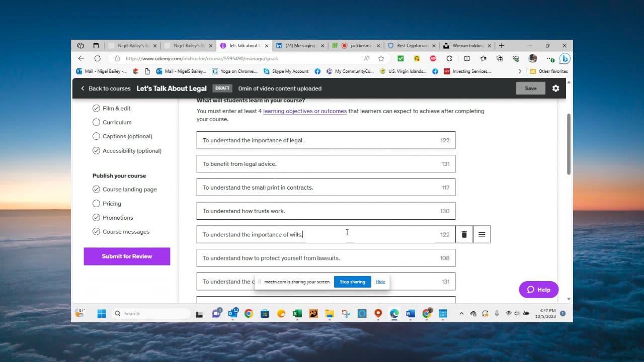This screenshot has width=644, height=362.
Task: Open a new browser tab
Action: coord(502,45)
